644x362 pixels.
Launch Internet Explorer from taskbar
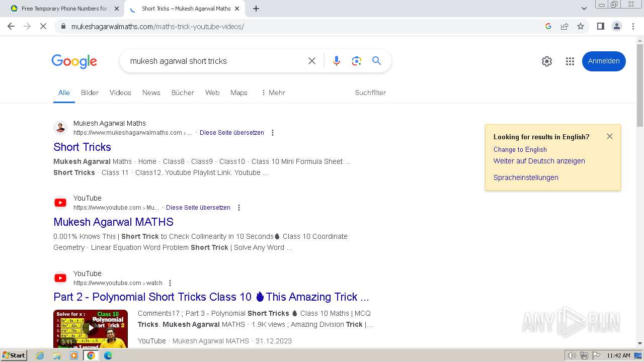[40, 355]
